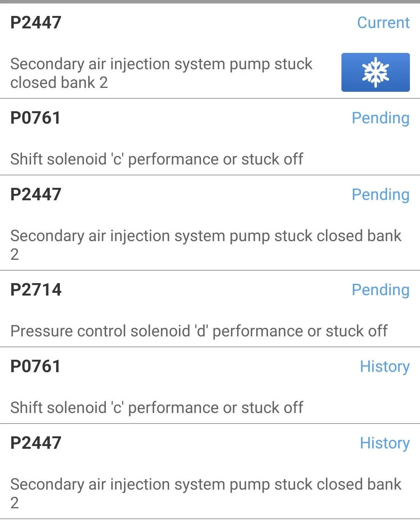The image size is (420, 525).
Task: Open pressure control solenoid 'd' description
Action: click(x=199, y=331)
